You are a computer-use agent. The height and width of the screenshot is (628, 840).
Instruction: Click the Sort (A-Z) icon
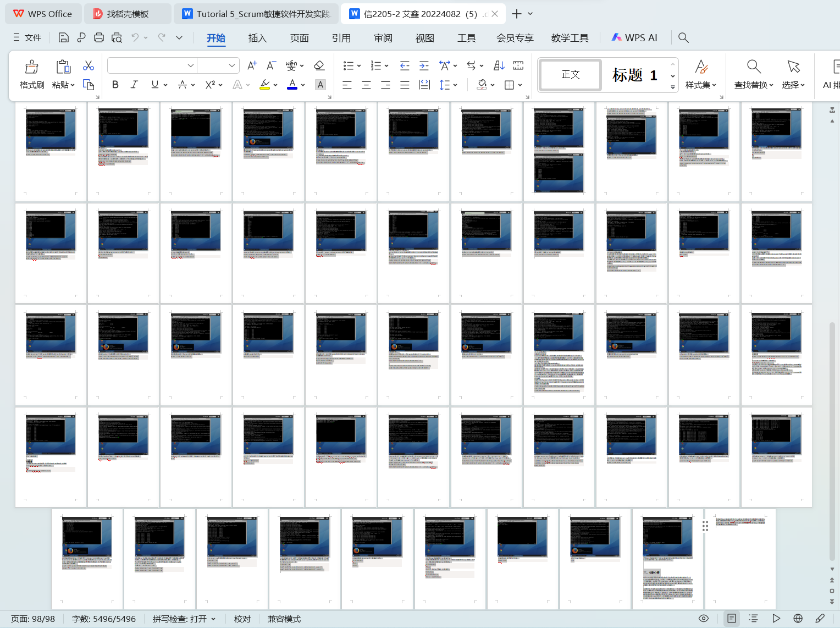coord(499,66)
